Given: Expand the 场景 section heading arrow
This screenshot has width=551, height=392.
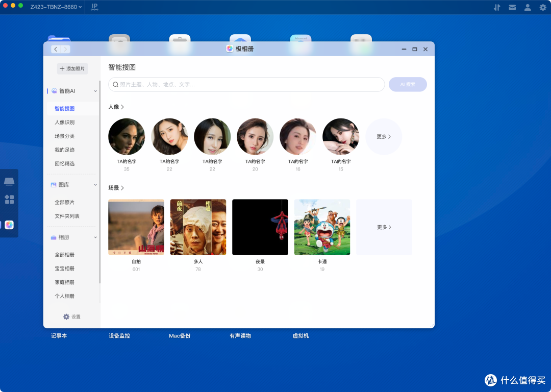Looking at the screenshot, I should (x=122, y=188).
